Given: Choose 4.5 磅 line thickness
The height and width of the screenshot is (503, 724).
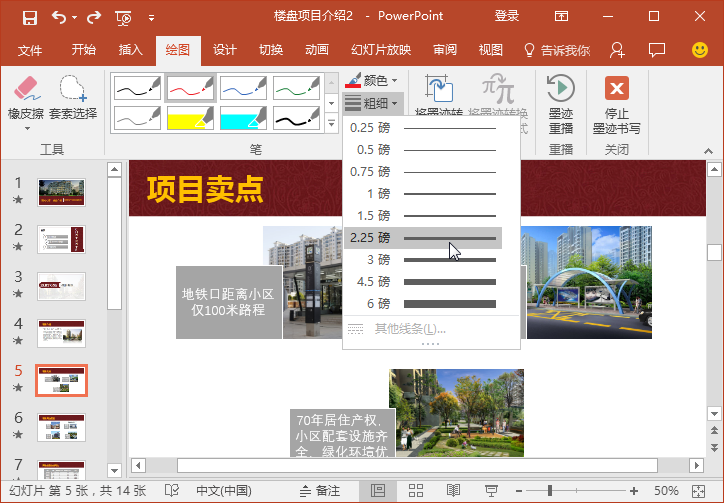Looking at the screenshot, I should point(423,282).
